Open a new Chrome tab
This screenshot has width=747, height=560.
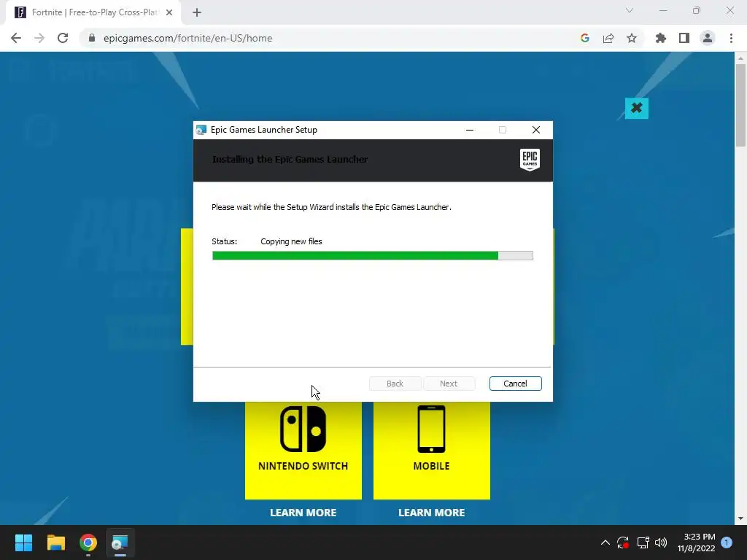197,12
